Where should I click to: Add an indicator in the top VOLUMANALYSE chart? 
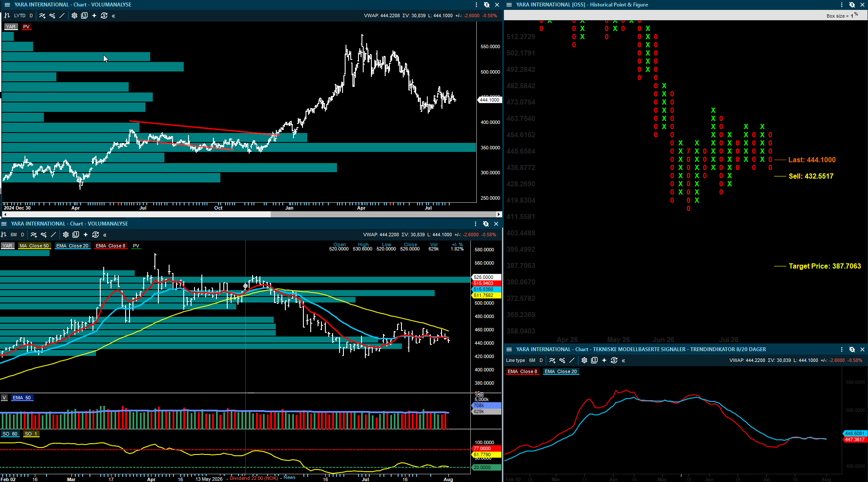(42, 15)
